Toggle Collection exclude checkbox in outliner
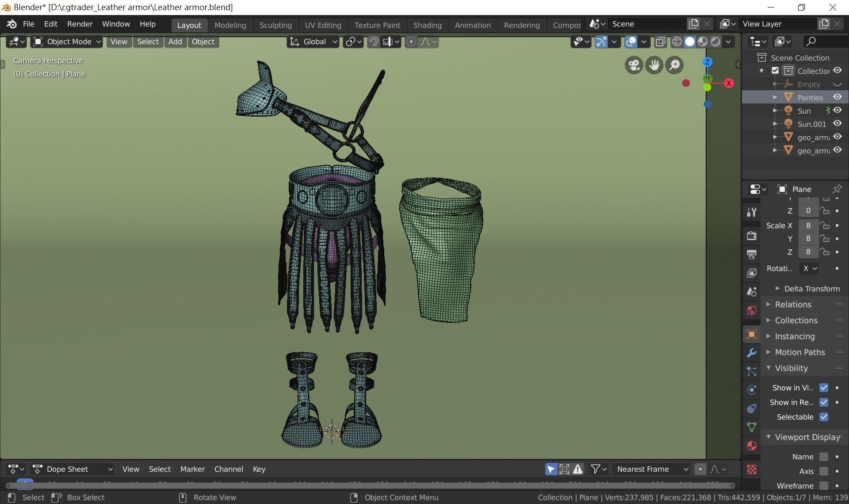 (x=775, y=71)
